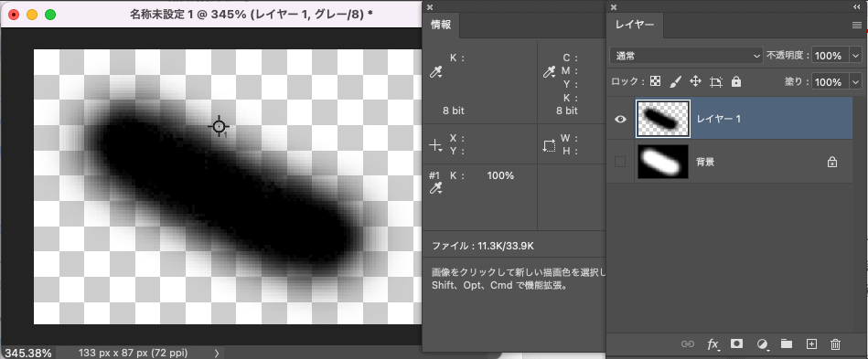Click the lock position move icon

(x=696, y=82)
